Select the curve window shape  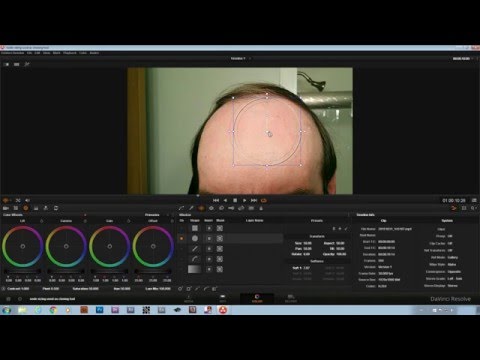195,259
